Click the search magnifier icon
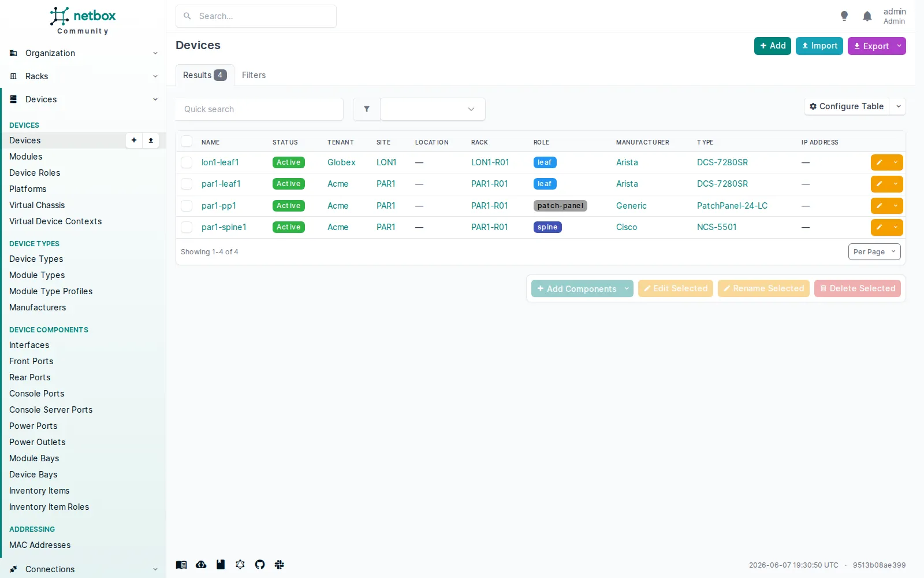 [187, 16]
